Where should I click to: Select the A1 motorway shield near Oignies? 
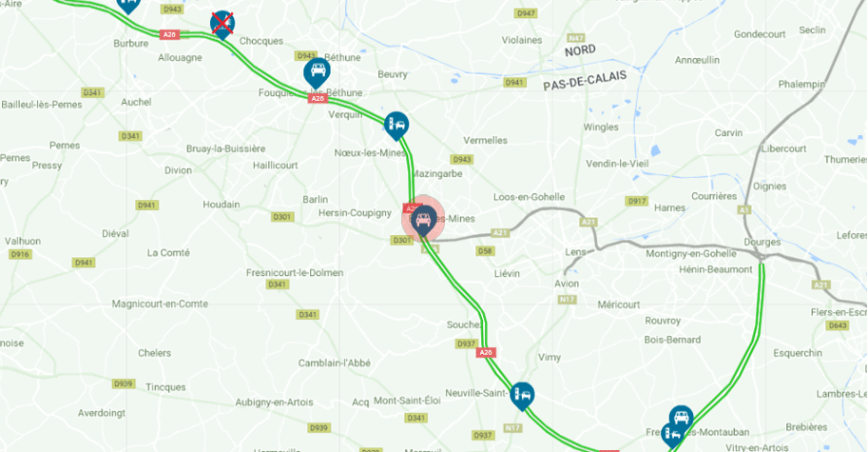click(744, 210)
